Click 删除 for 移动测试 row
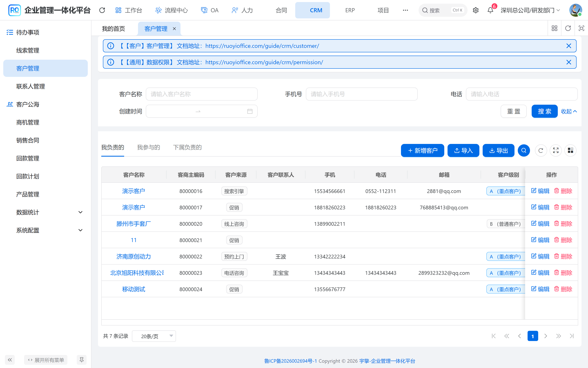Viewport: 588px width, 368px height. [x=563, y=289]
